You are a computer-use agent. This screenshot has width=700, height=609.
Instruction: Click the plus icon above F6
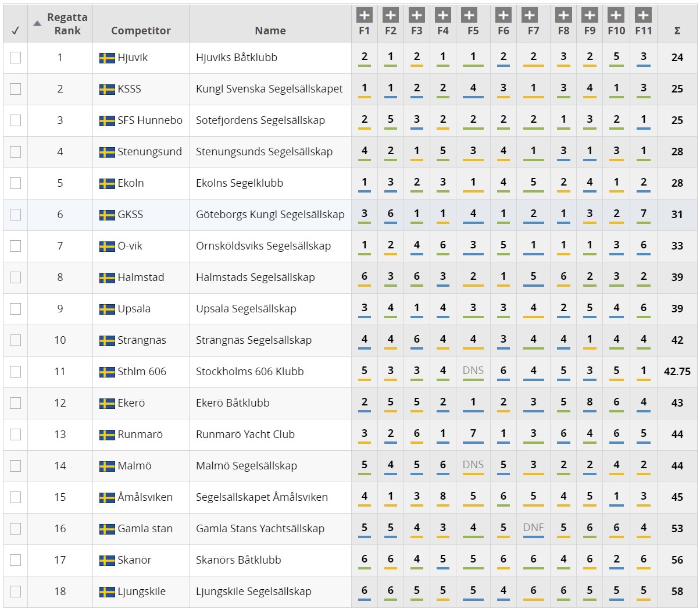[503, 15]
